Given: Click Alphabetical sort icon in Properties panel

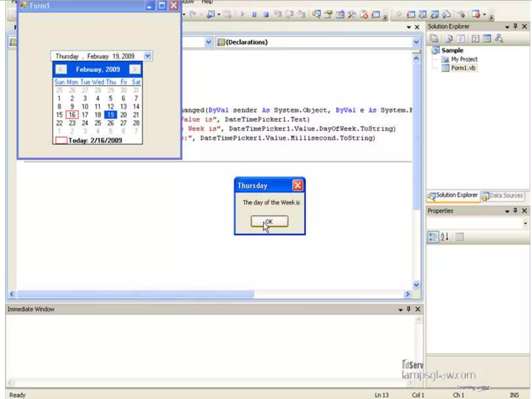Looking at the screenshot, I should pyautogui.click(x=445, y=237).
